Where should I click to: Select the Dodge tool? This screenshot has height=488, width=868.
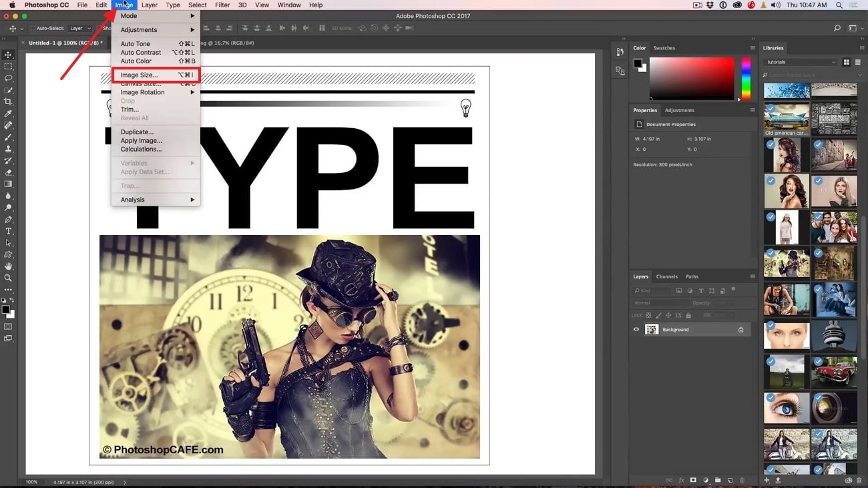point(9,208)
